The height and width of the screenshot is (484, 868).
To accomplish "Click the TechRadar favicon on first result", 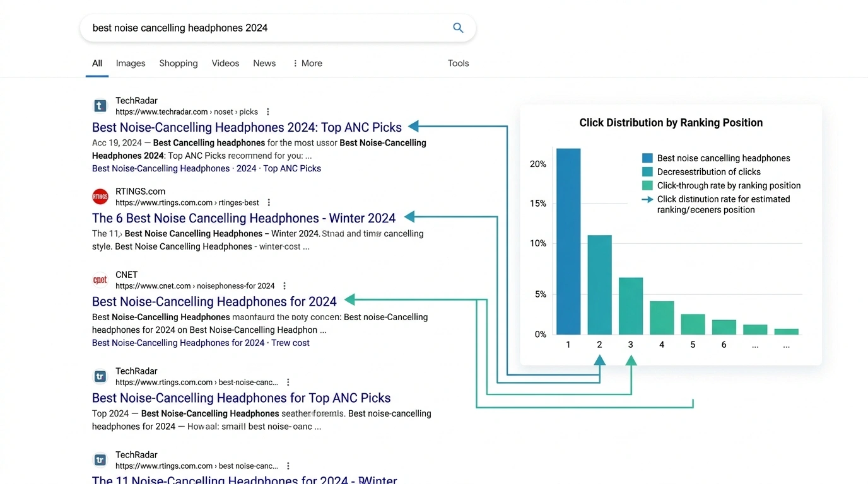I will [x=100, y=106].
